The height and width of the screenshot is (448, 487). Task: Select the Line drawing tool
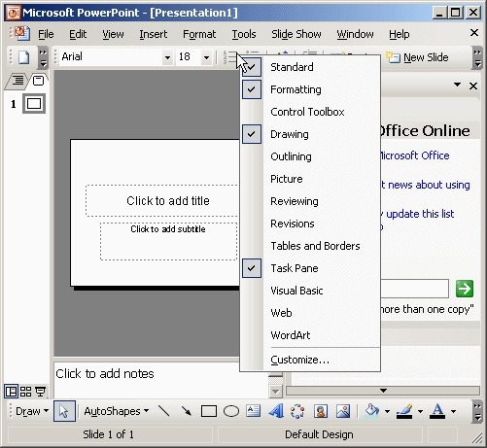(x=164, y=411)
